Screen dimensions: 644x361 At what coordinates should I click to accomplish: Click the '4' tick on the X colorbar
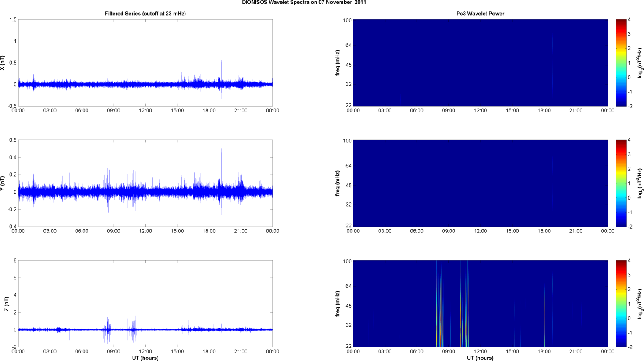[x=629, y=20]
